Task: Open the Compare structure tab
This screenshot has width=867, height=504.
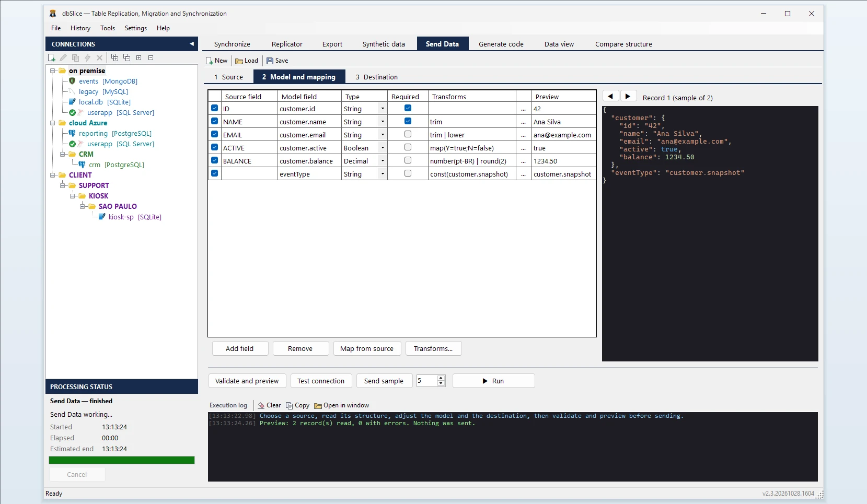Action: pyautogui.click(x=623, y=44)
